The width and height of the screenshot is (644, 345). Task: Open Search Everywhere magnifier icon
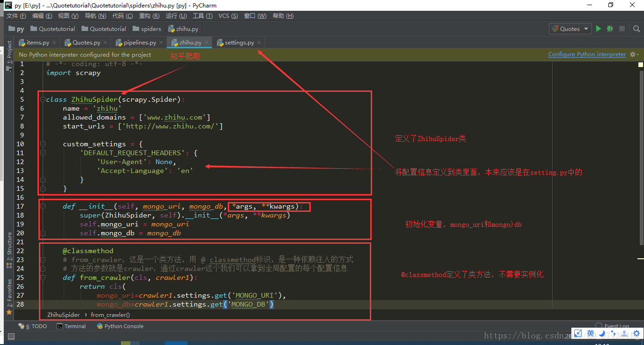coord(637,29)
